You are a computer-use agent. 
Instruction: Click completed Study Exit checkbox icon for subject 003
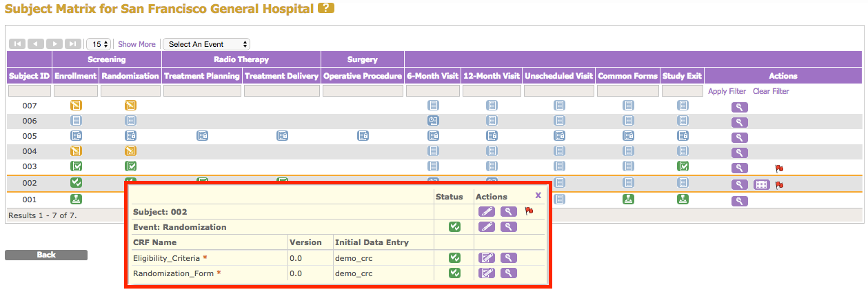683,166
